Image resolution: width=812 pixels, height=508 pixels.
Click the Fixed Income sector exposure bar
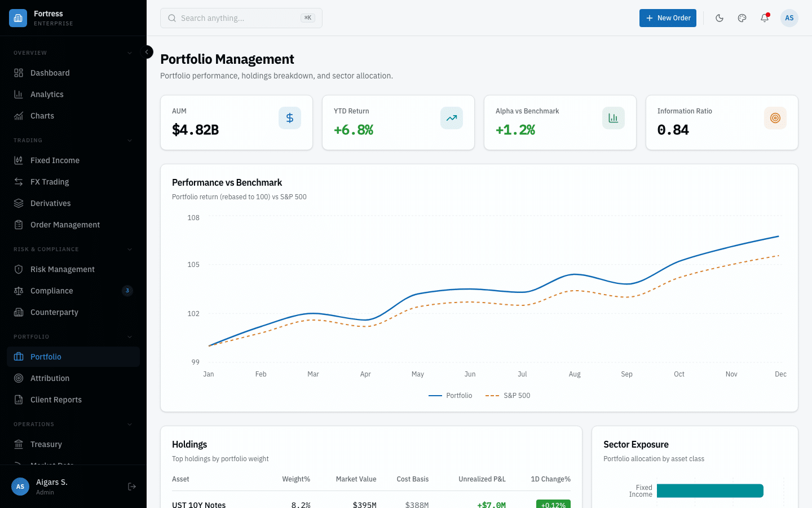pos(710,491)
